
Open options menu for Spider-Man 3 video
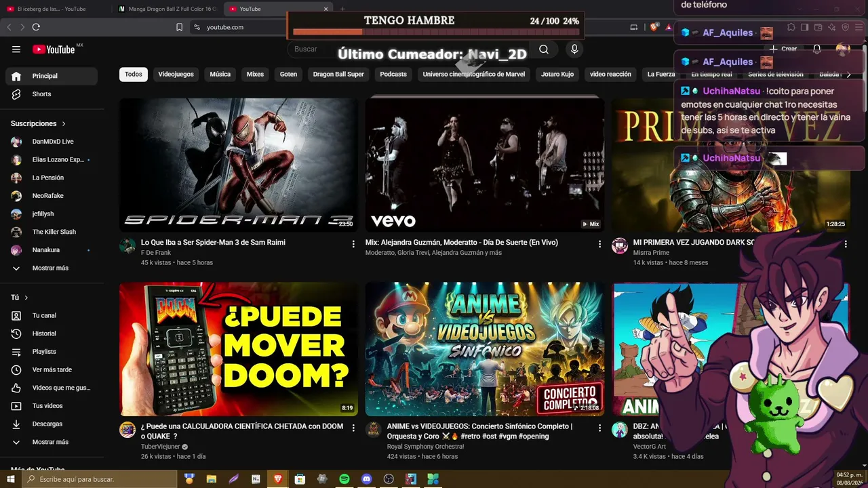tap(353, 244)
